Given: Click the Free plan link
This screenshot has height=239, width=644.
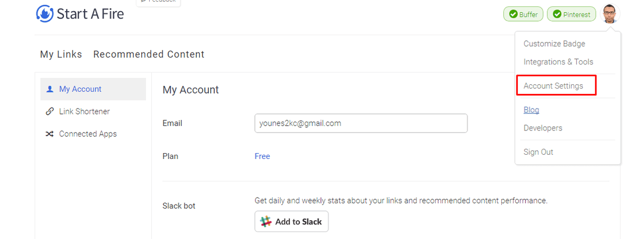Looking at the screenshot, I should pyautogui.click(x=262, y=156).
